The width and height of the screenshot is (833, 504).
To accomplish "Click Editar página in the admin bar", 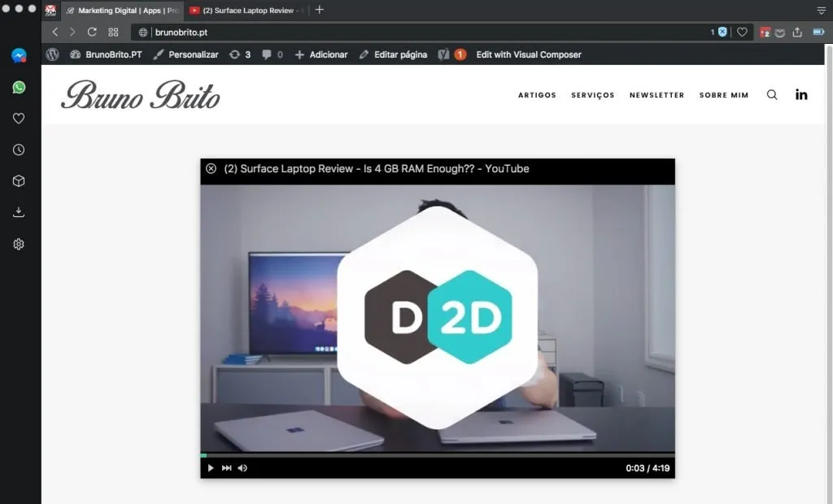I will (393, 54).
